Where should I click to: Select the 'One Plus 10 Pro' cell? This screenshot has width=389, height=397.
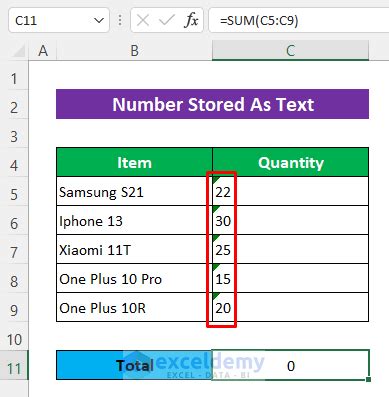pos(134,278)
